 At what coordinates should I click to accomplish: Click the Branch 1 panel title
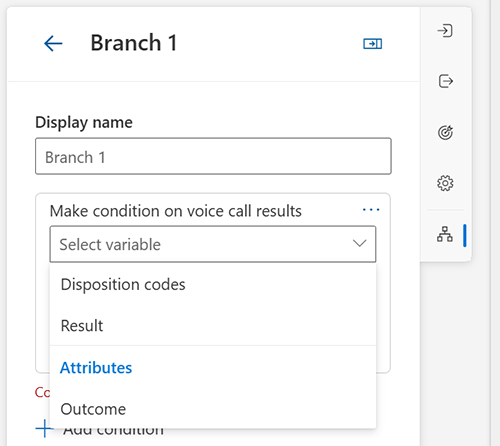click(x=134, y=43)
